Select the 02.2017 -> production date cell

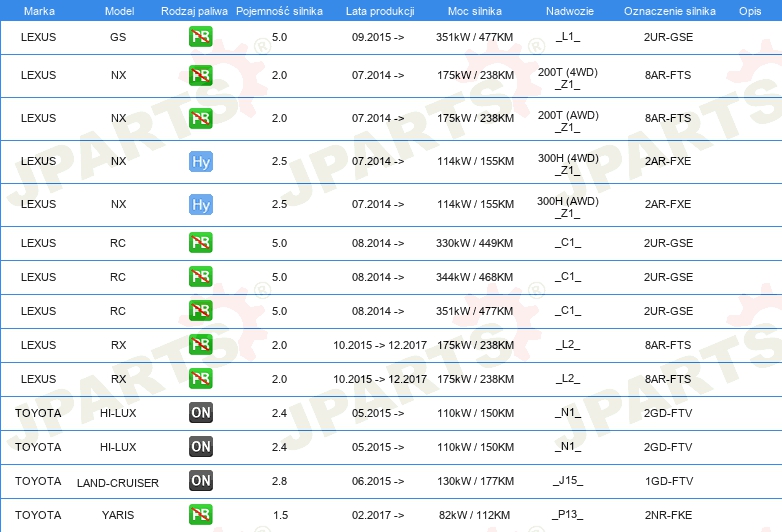(x=378, y=515)
